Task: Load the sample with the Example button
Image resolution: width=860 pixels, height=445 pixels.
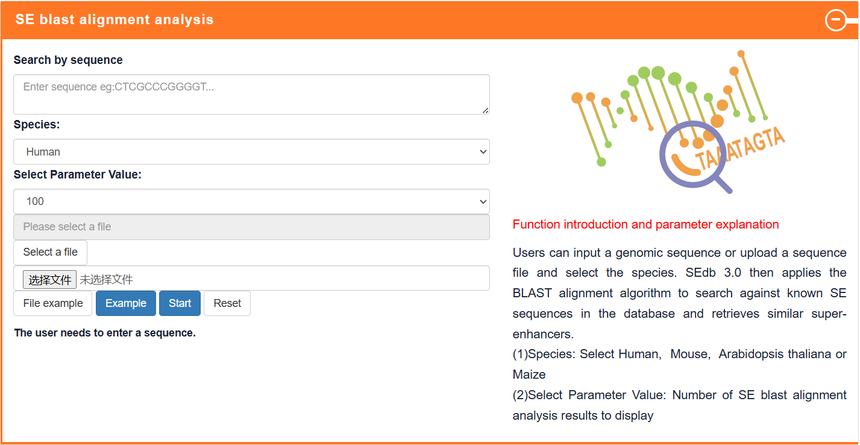Action: click(126, 303)
